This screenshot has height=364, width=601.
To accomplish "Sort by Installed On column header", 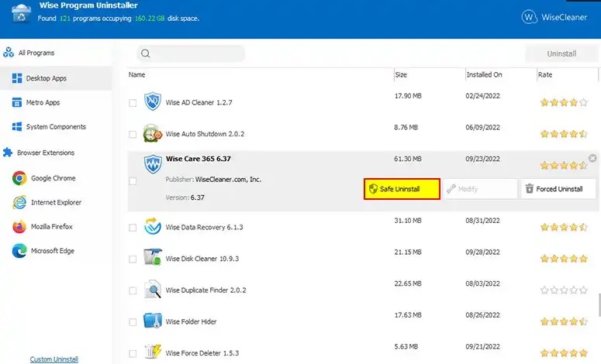I will (484, 74).
